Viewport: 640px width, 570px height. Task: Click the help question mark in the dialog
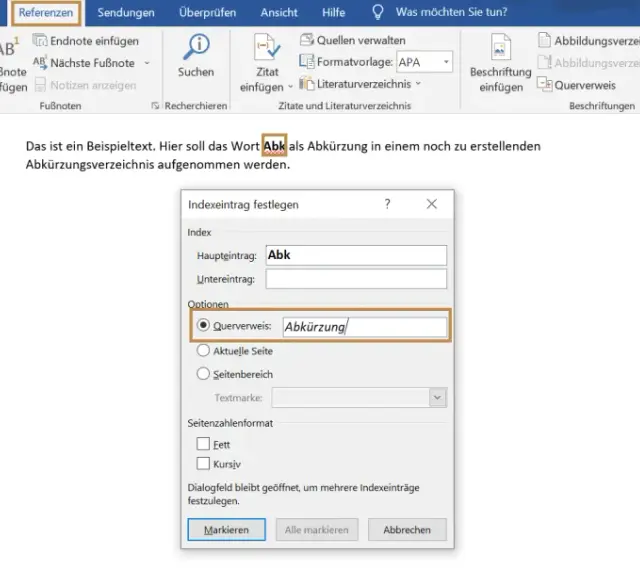[387, 203]
